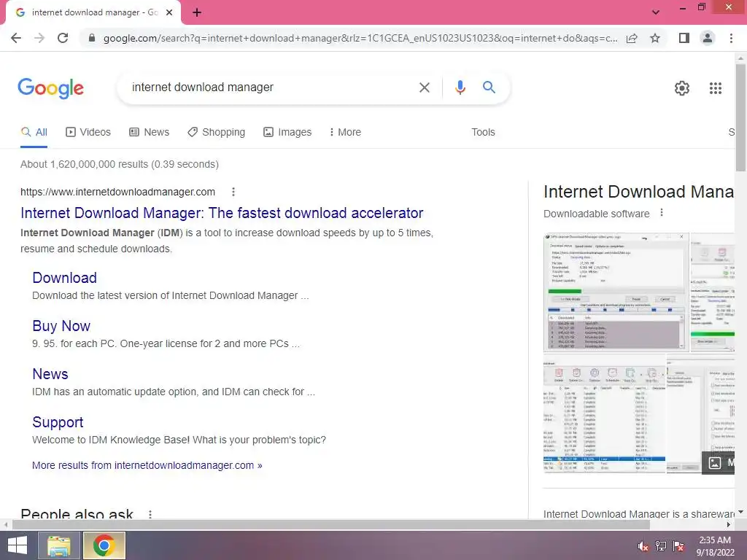Click the browser forward arrow
Screen dimensions: 747x560
coord(39,38)
